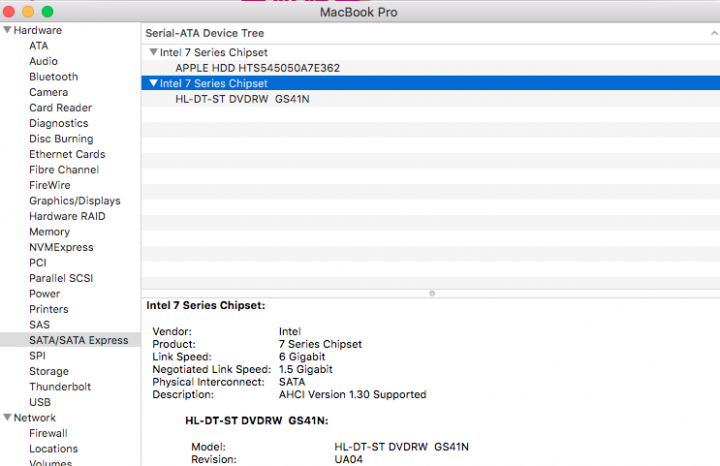Select APPLE HDD HTS545050A7E362 device row
720x466 pixels.
[431, 68]
